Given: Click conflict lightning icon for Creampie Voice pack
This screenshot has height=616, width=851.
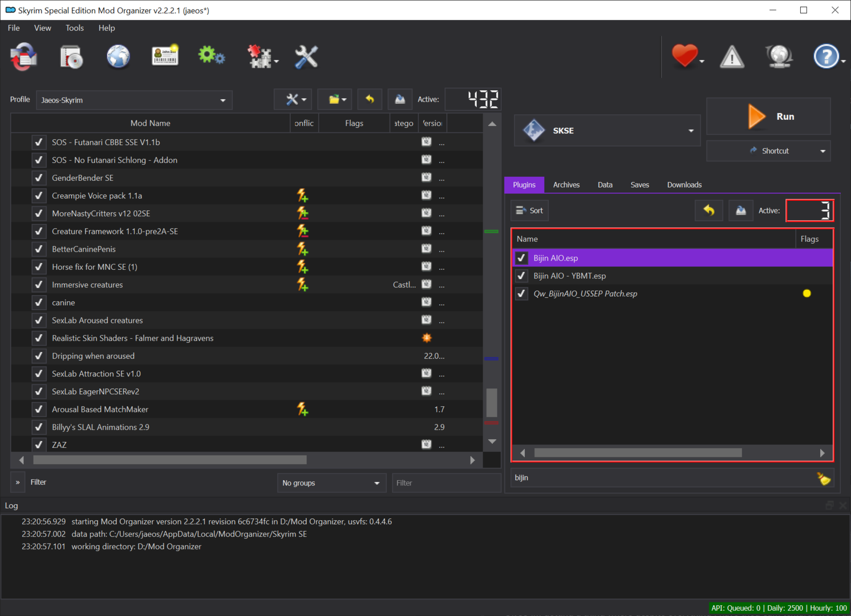Looking at the screenshot, I should point(303,196).
